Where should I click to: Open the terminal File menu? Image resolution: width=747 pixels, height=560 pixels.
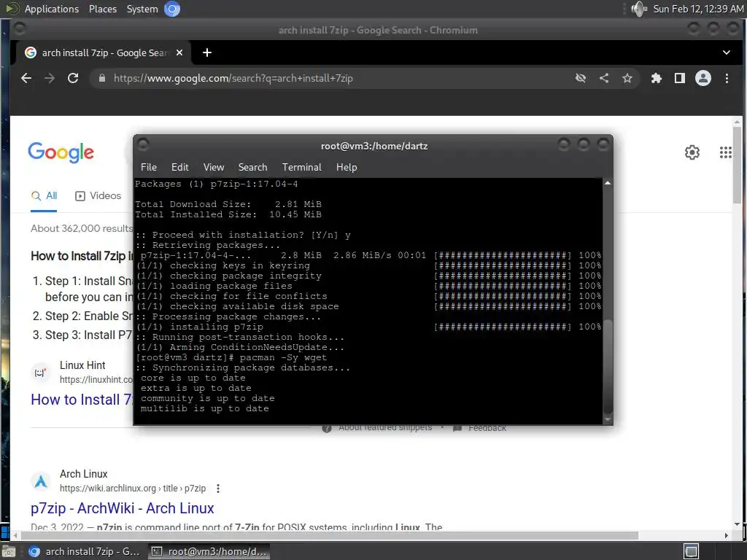(x=149, y=167)
